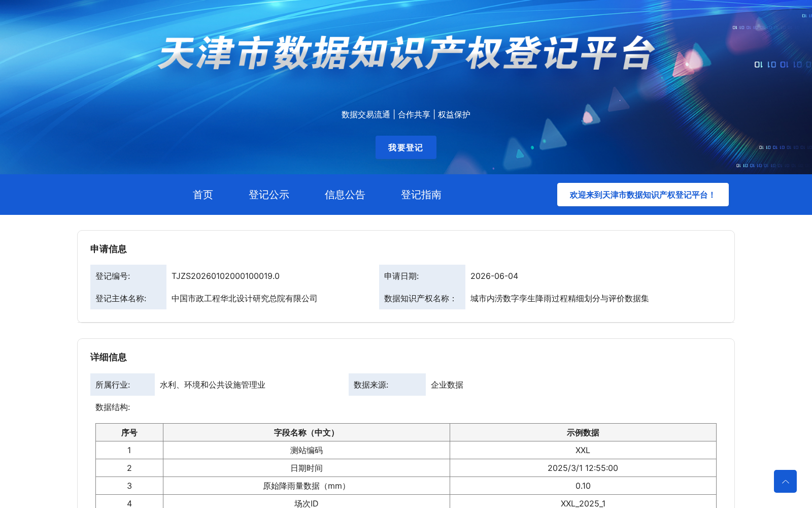Image resolution: width=812 pixels, height=508 pixels.
Task: Click the 日期时间 table cell
Action: click(307, 468)
